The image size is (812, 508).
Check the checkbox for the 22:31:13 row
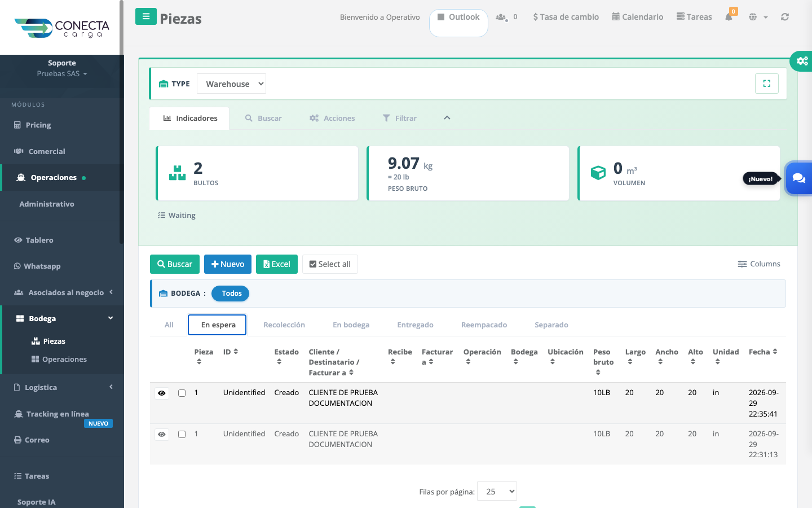(x=182, y=434)
